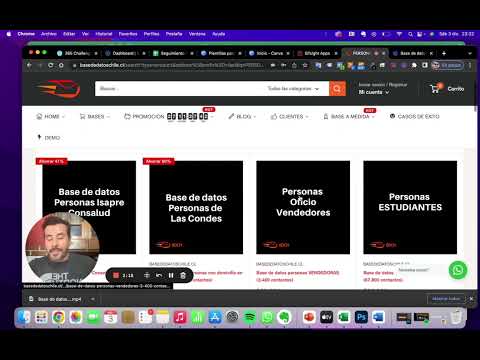Click the Mostrar todos downloads button
Viewport: 480px width, 360px height.
click(446, 299)
